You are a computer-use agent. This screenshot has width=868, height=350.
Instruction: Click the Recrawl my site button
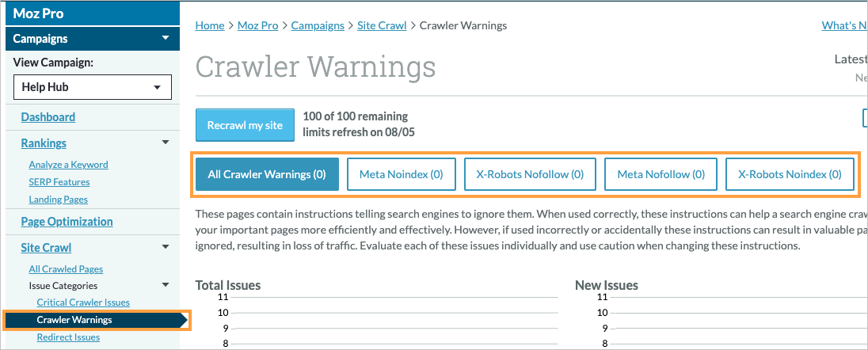click(x=245, y=126)
